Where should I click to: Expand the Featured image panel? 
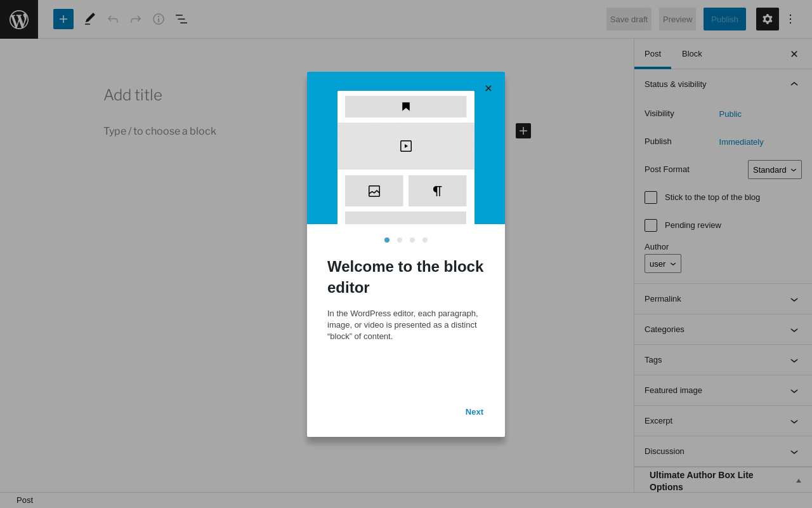click(x=723, y=391)
